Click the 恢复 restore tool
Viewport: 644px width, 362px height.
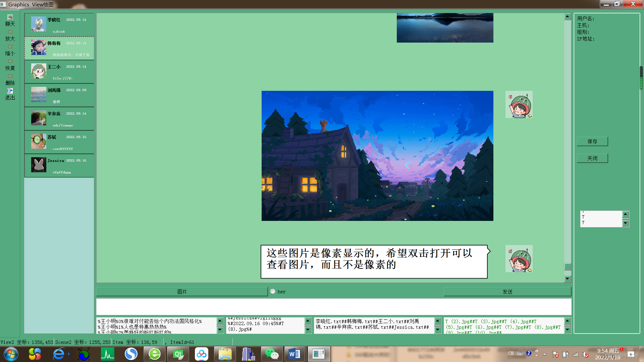click(10, 65)
